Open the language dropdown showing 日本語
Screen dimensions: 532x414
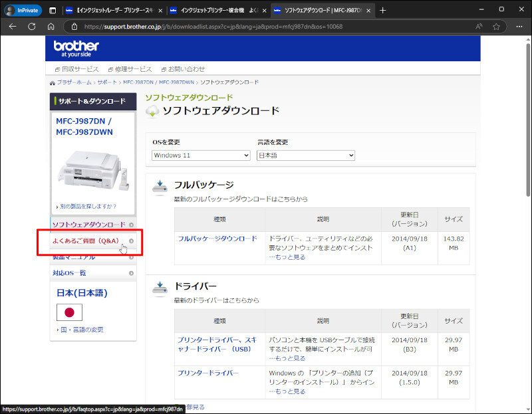(306, 155)
